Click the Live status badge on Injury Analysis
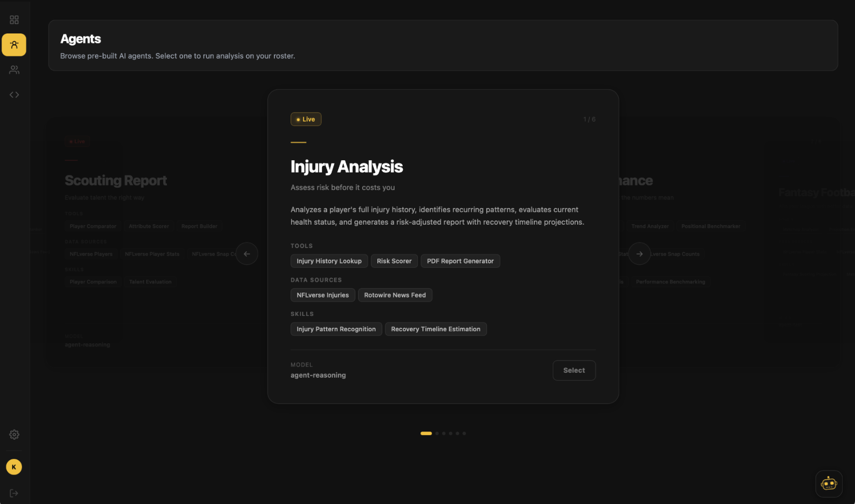This screenshot has width=855, height=504. (306, 119)
